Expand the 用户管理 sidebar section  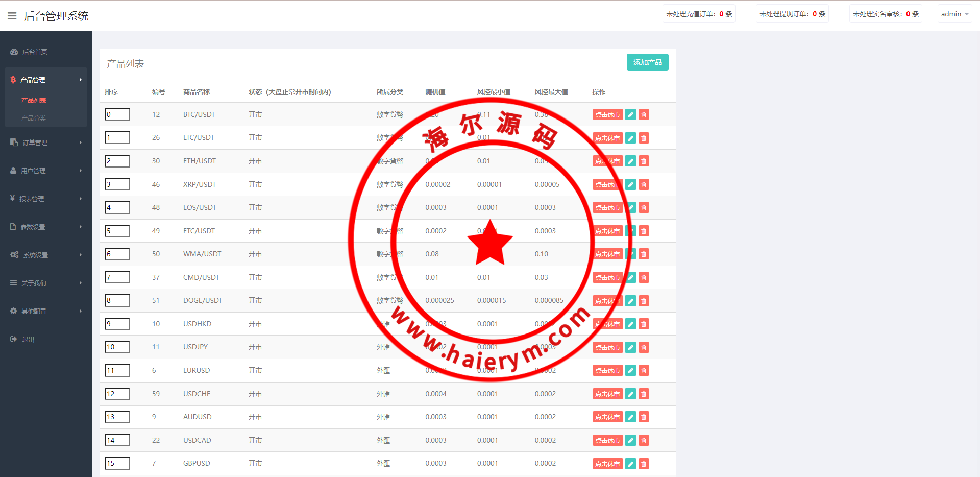click(x=46, y=171)
